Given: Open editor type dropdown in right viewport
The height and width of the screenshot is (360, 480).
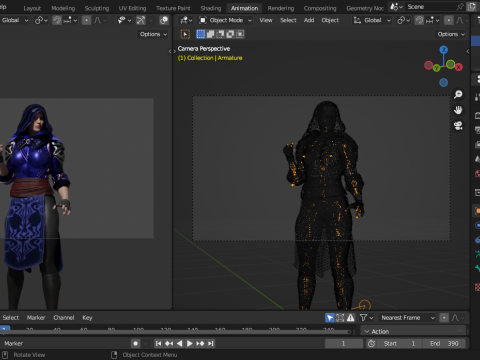Looking at the screenshot, I should (x=186, y=20).
